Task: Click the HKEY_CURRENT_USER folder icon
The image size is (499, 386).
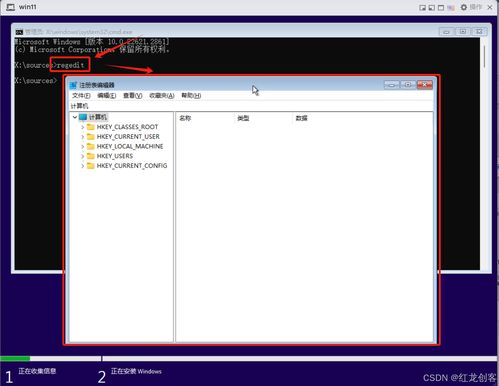Action: point(90,137)
